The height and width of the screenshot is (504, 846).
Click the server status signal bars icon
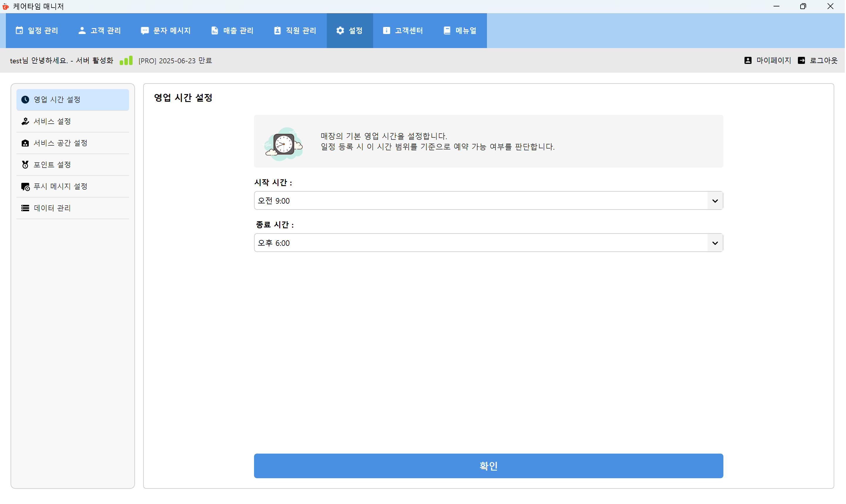pos(126,60)
